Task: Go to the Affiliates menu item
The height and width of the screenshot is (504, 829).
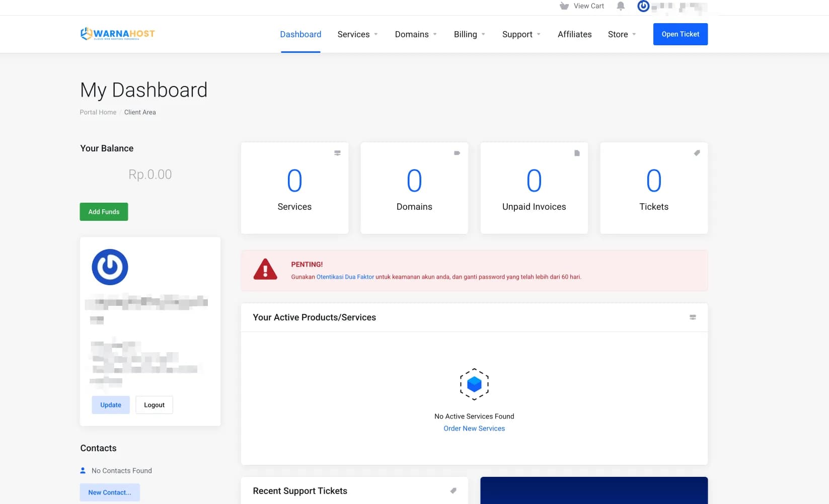Action: tap(574, 34)
